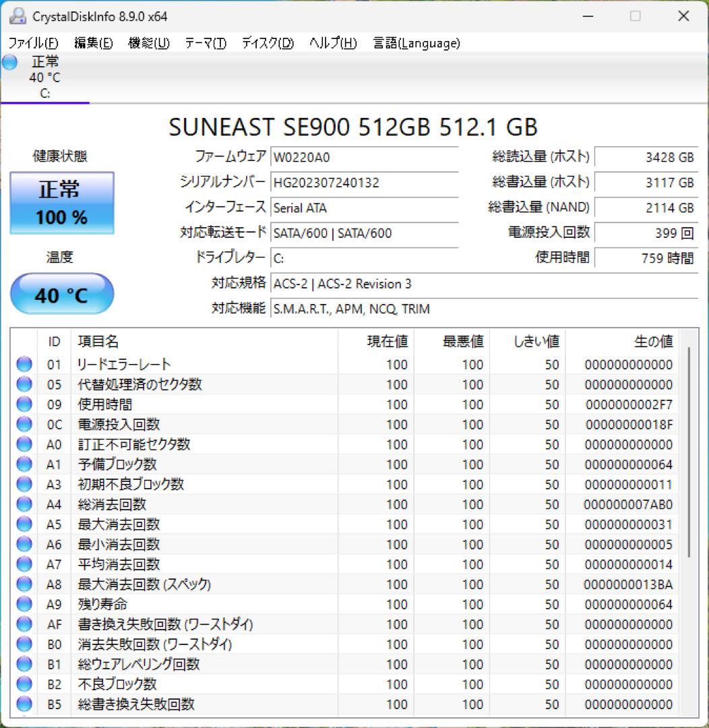The image size is (709, 728).
Task: Click the blue dot beside 総ウェアレベリング回数
Action: click(24, 664)
